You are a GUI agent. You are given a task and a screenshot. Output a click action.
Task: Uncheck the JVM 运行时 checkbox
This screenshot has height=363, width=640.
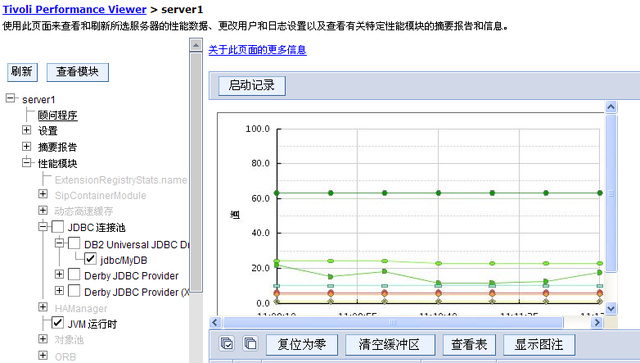pyautogui.click(x=58, y=323)
